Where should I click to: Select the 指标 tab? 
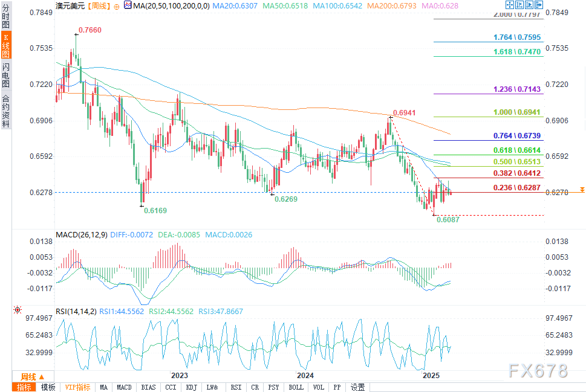point(24,387)
